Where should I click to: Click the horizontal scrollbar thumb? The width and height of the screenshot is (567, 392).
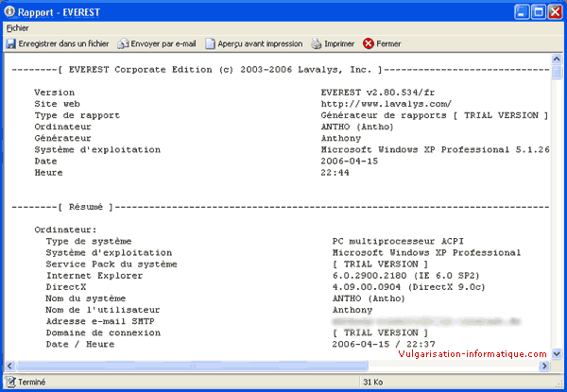click(x=192, y=366)
